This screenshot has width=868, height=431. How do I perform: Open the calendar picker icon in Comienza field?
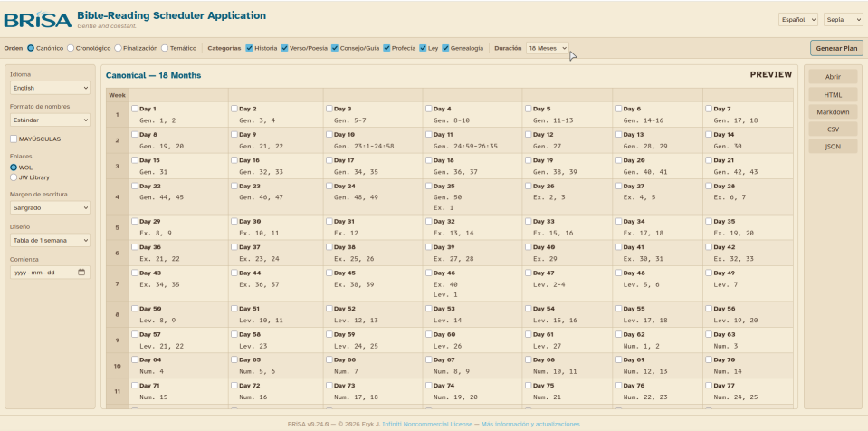(81, 273)
